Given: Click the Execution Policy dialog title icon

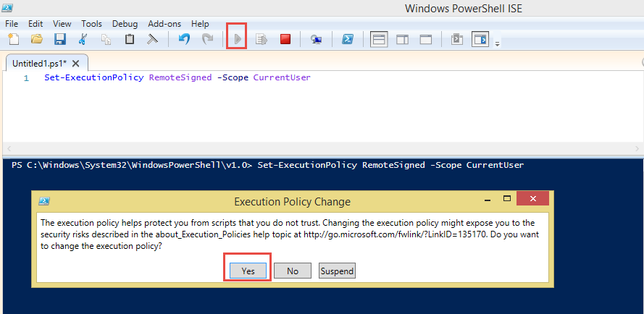Looking at the screenshot, I should 44,202.
